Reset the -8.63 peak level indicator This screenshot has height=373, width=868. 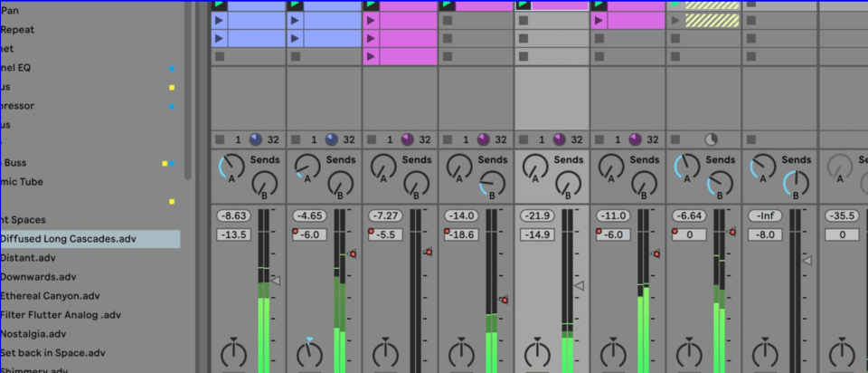click(233, 215)
